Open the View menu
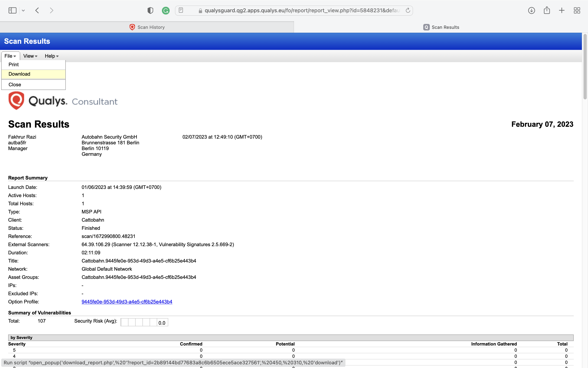 [30, 56]
